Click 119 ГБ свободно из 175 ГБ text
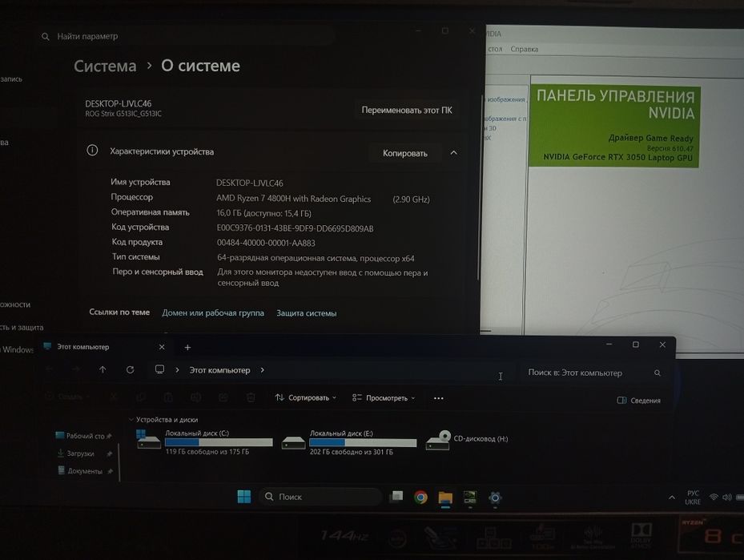This screenshot has height=560, width=744. (x=207, y=452)
